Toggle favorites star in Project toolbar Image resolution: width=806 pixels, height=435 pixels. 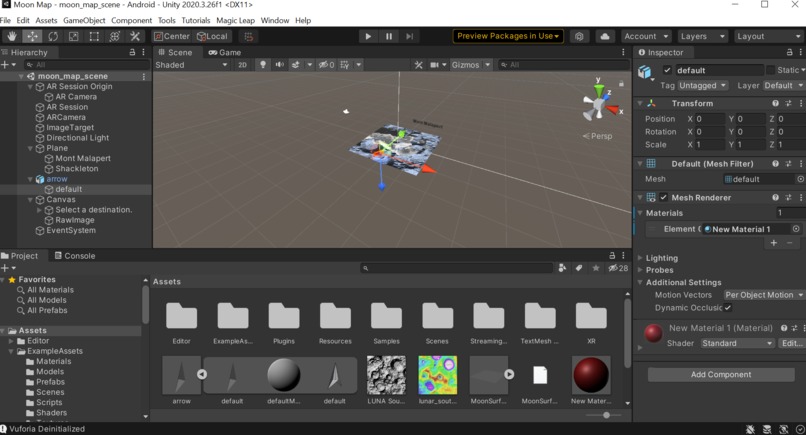[596, 268]
